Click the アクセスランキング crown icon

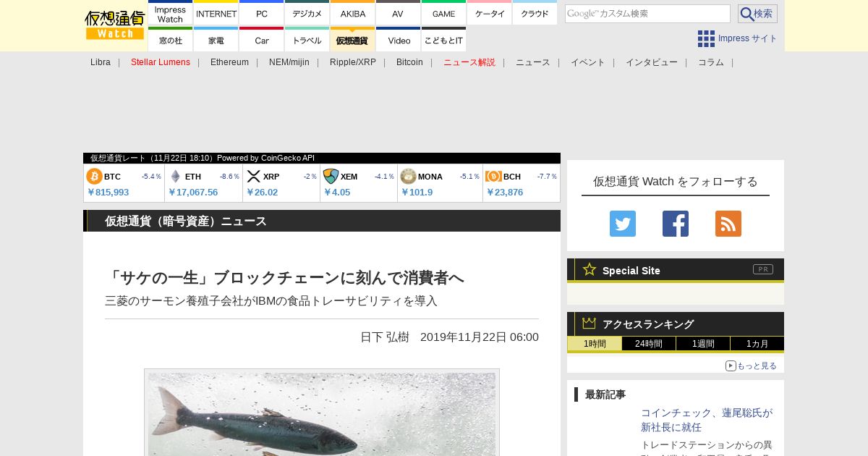pyautogui.click(x=590, y=324)
